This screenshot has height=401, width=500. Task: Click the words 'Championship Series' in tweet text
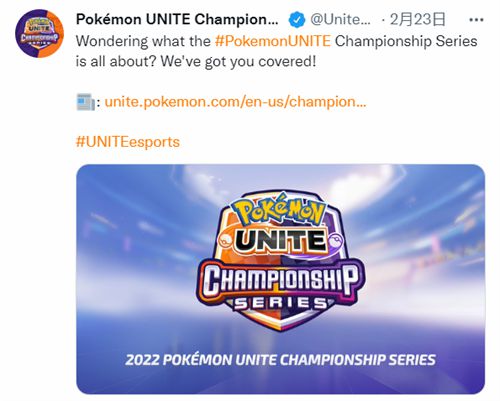click(x=406, y=41)
